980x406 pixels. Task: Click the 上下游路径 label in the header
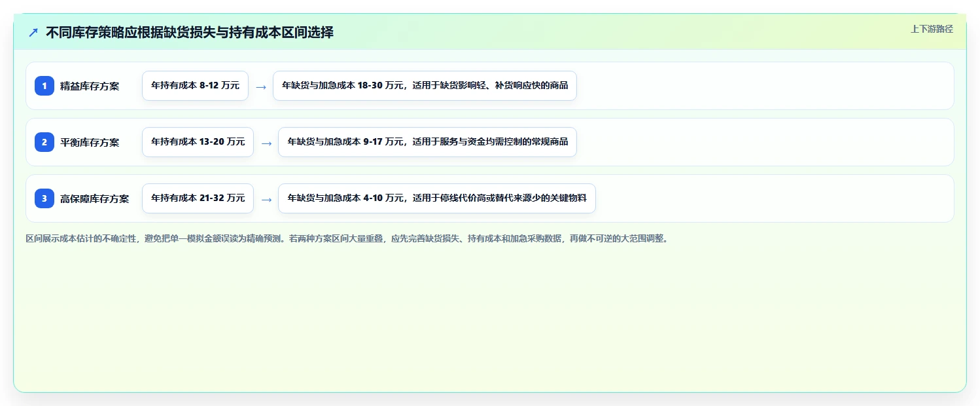click(x=932, y=29)
